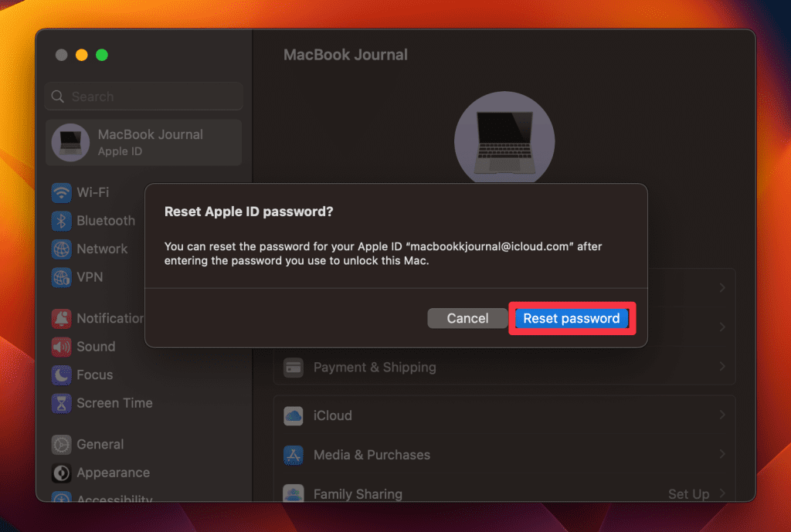Click the Payment & Shipping card icon
The width and height of the screenshot is (791, 532).
coord(293,368)
